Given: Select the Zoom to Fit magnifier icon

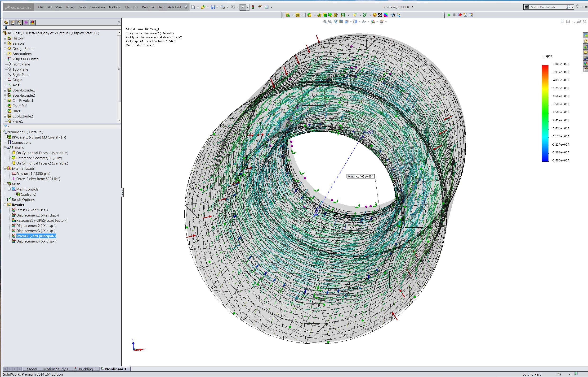Looking at the screenshot, I should (325, 22).
